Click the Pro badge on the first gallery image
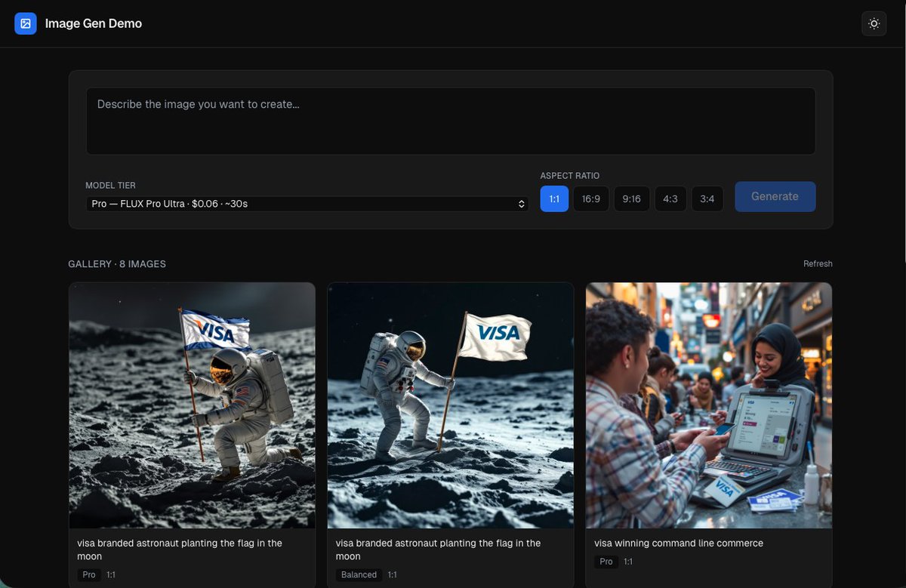This screenshot has width=906, height=588. (x=88, y=574)
